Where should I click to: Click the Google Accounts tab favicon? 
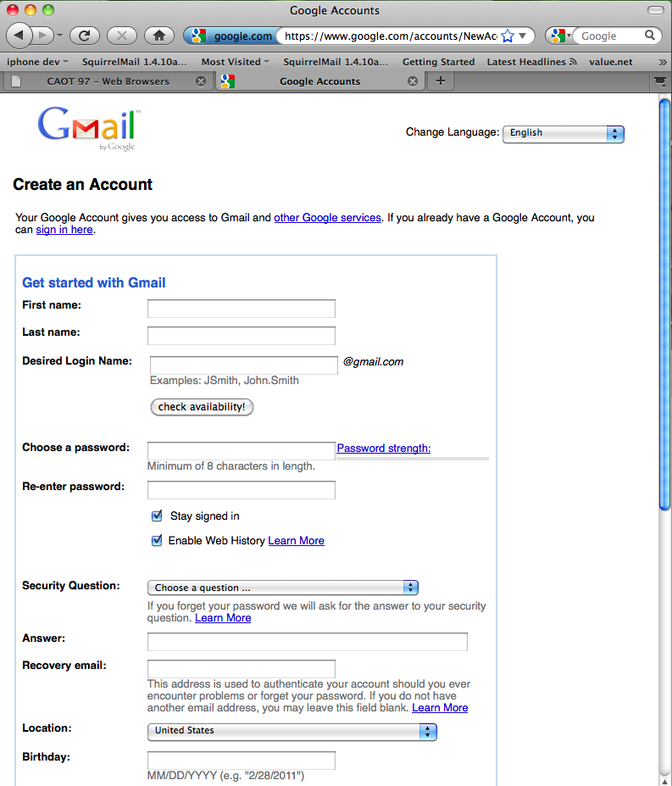[x=227, y=81]
